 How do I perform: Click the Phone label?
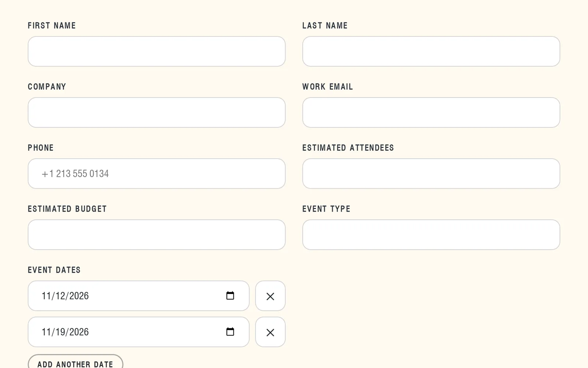coord(41,148)
